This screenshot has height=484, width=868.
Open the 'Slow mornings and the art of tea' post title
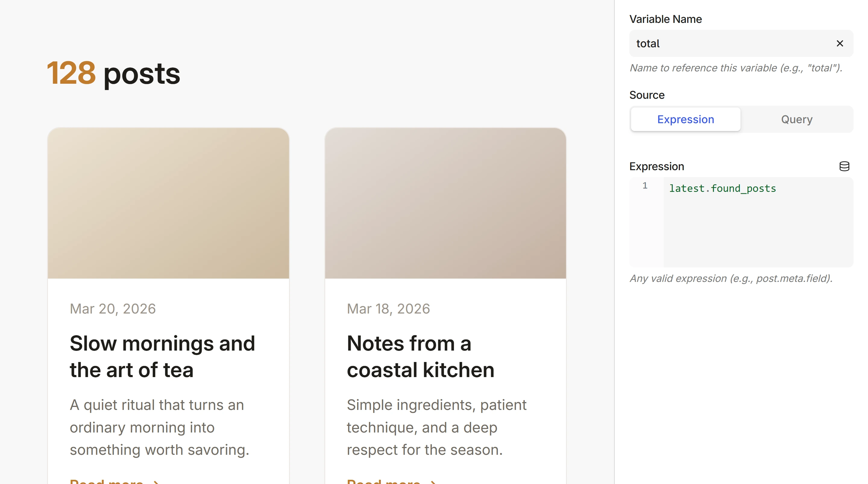(x=162, y=357)
